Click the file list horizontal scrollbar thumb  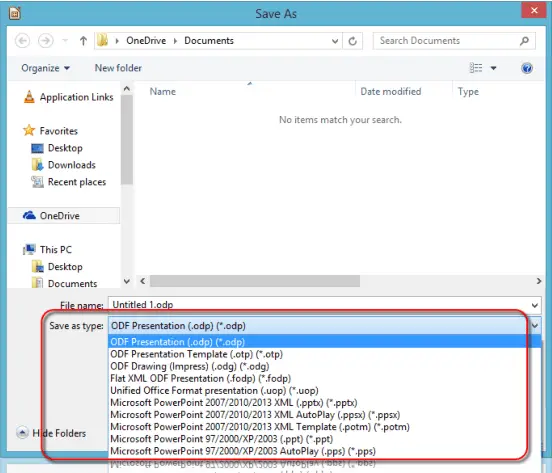pyautogui.click(x=255, y=281)
